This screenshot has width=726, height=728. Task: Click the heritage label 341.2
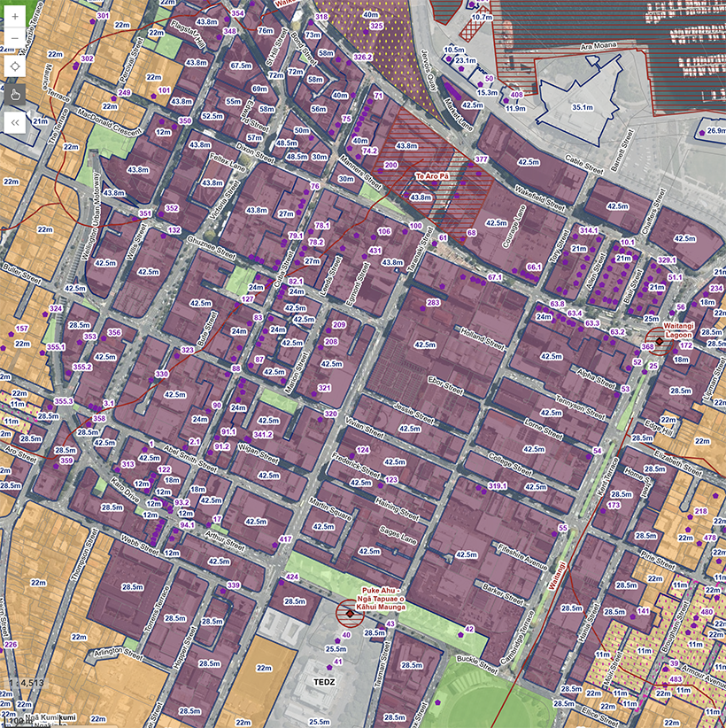262,435
